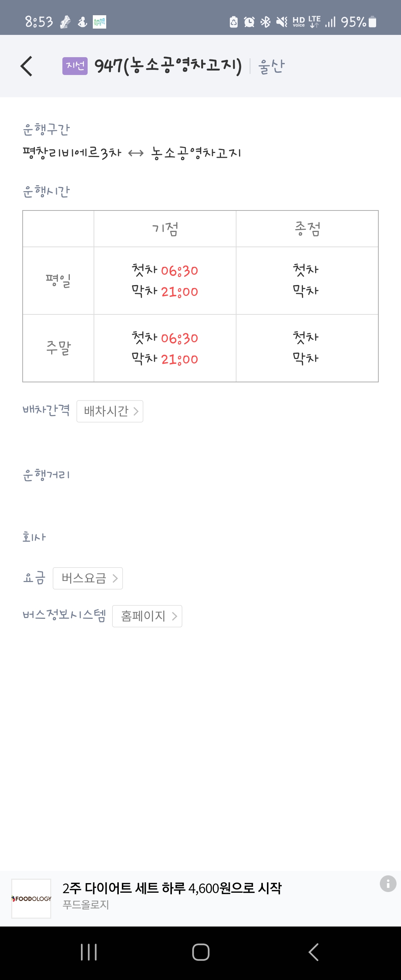
Task: Tap the alarm icon in status bar
Action: click(x=249, y=22)
